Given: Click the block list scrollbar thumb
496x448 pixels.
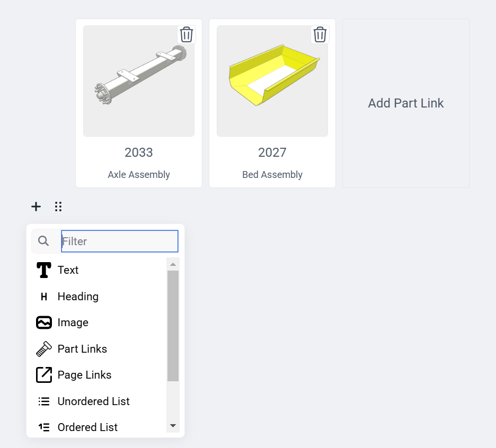Looking at the screenshot, I should coord(173,326).
